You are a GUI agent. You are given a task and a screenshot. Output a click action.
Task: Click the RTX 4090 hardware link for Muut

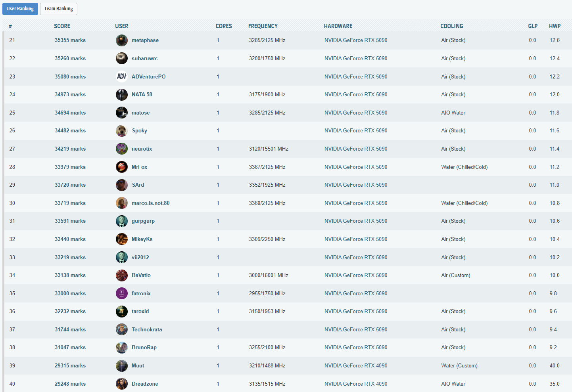[355, 366]
